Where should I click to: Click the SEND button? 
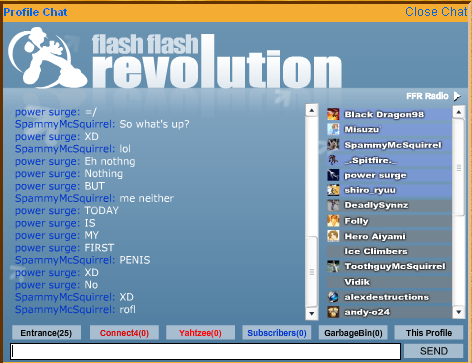(433, 351)
